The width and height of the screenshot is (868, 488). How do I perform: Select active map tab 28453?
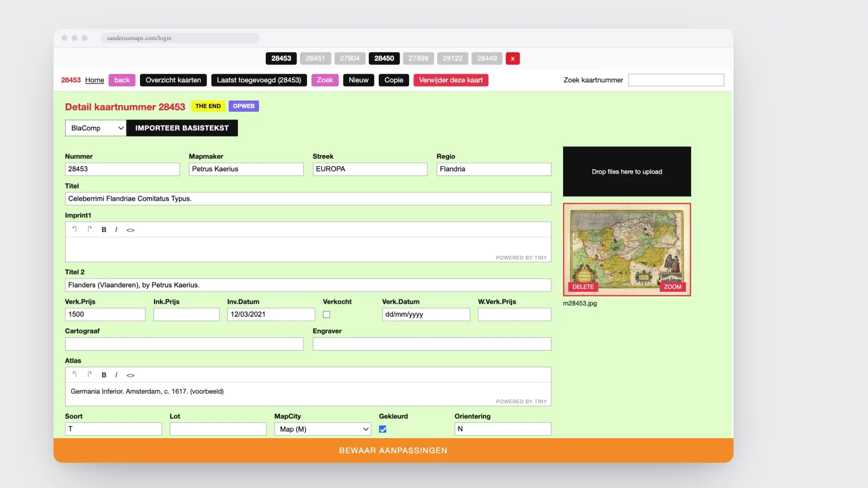[281, 59]
